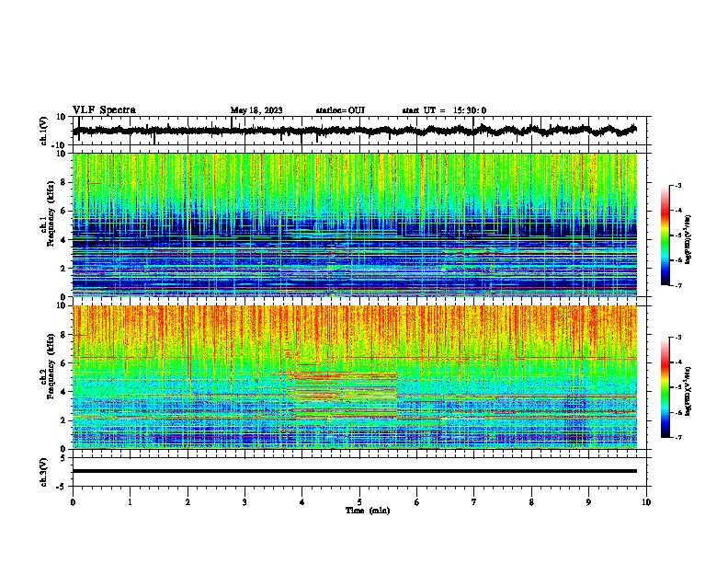Click the ch.1(V) waveform axis label
The image size is (728, 563).
click(x=44, y=131)
